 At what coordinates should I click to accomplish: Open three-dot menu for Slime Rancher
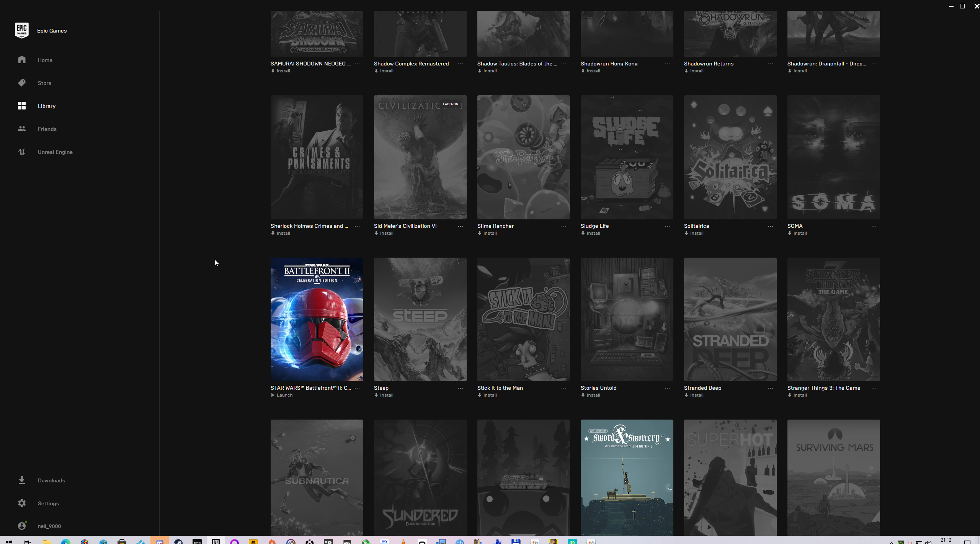point(564,226)
